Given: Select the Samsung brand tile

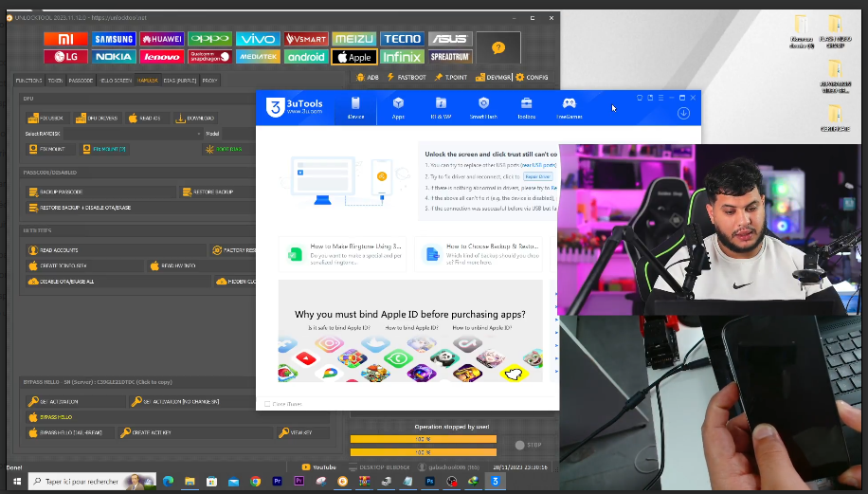Looking at the screenshot, I should click(114, 39).
